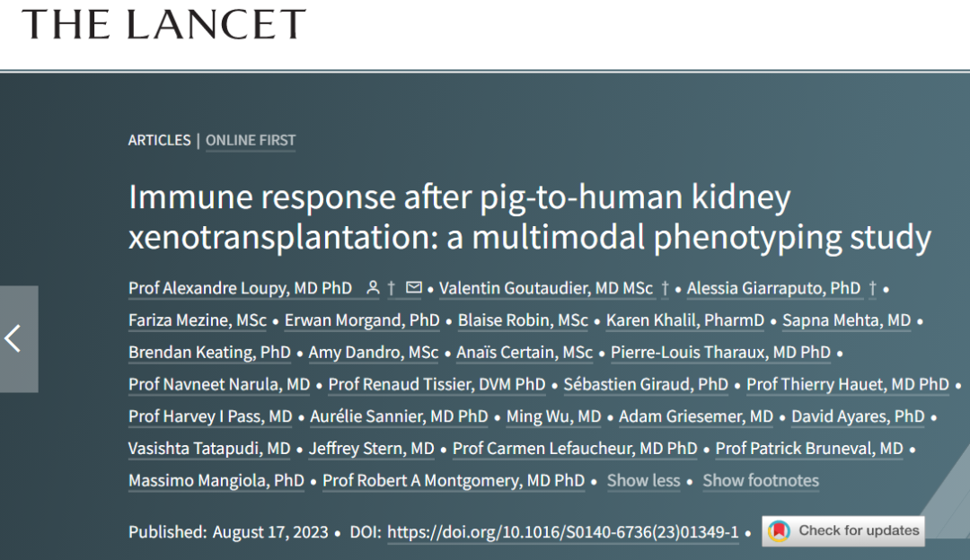970x560 pixels.
Task: Open the Online First link
Action: point(251,140)
